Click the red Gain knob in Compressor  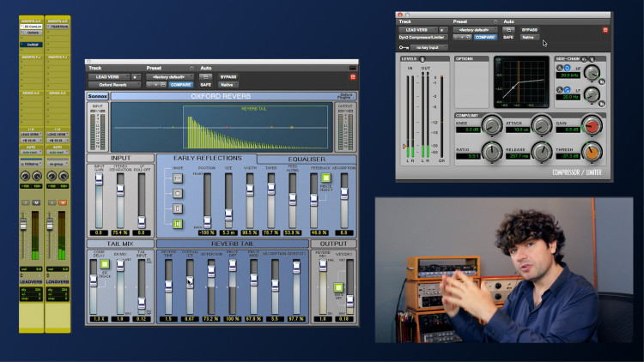[x=592, y=125]
